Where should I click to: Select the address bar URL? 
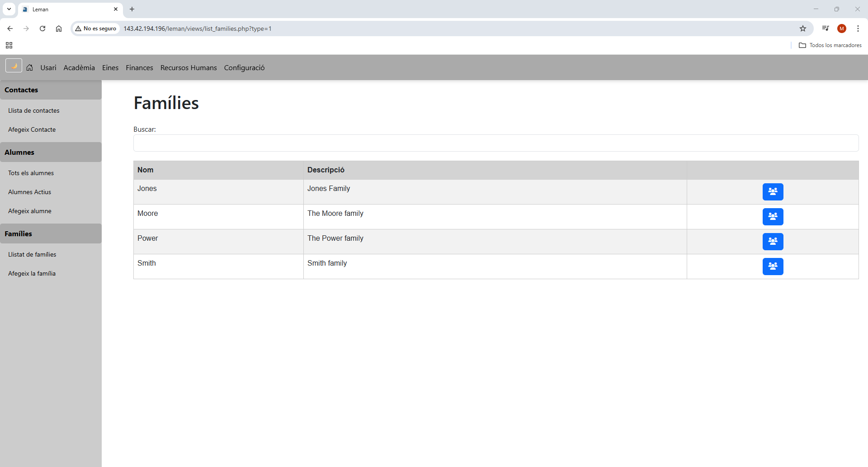[x=198, y=29]
